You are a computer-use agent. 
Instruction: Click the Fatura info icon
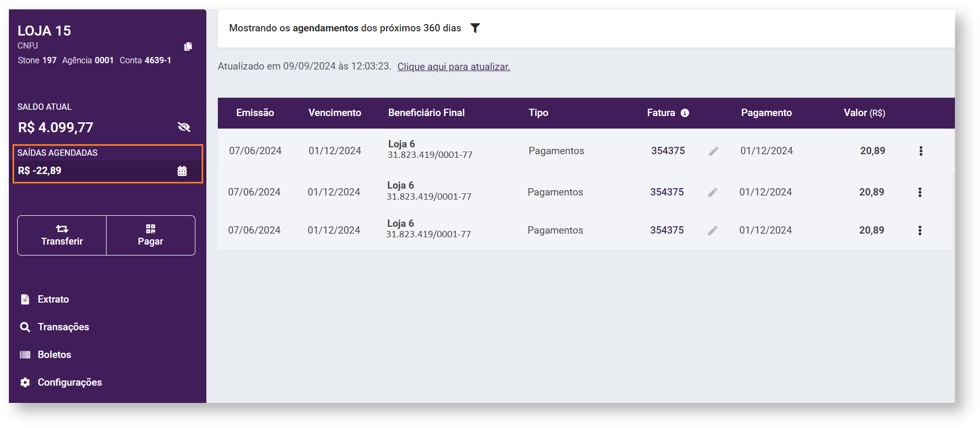click(685, 113)
